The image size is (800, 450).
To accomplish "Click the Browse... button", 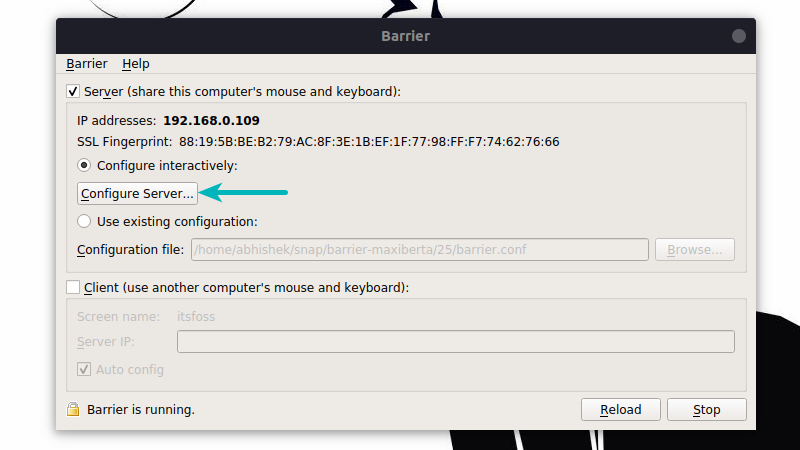I will click(x=695, y=249).
